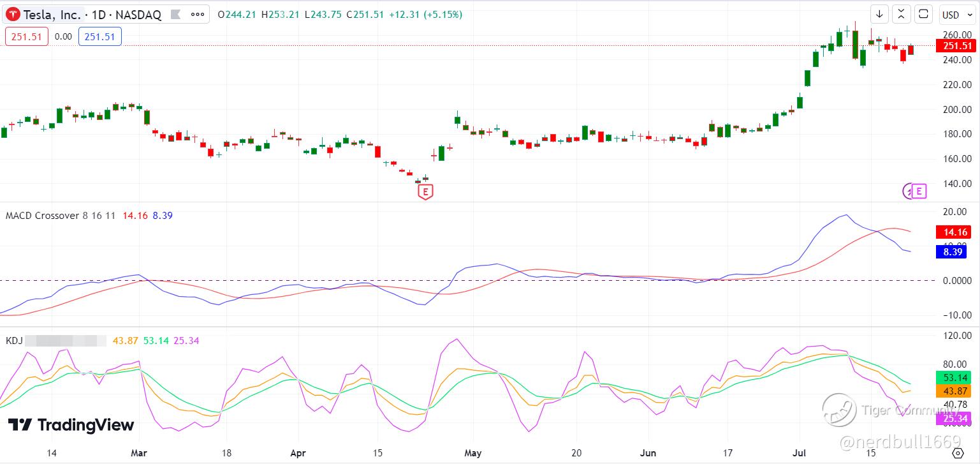Click the Tesla logo icon
980x464 pixels.
tap(13, 14)
